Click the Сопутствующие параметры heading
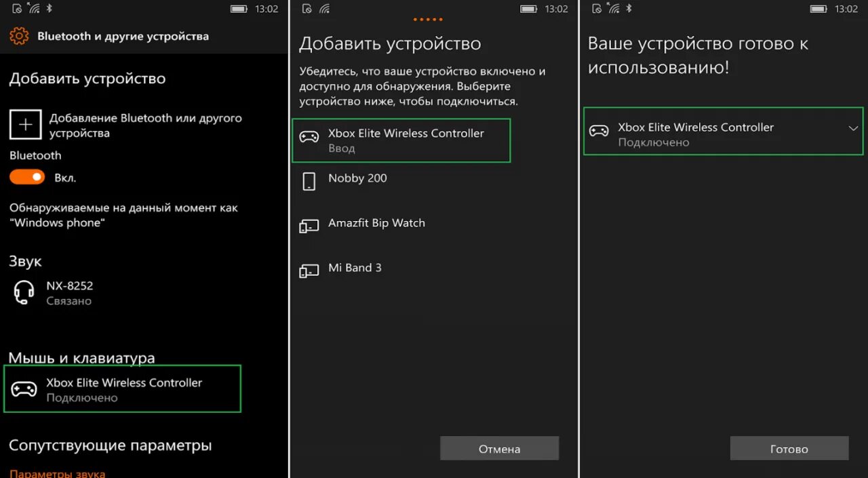Screen dimensions: 868x478 111,445
